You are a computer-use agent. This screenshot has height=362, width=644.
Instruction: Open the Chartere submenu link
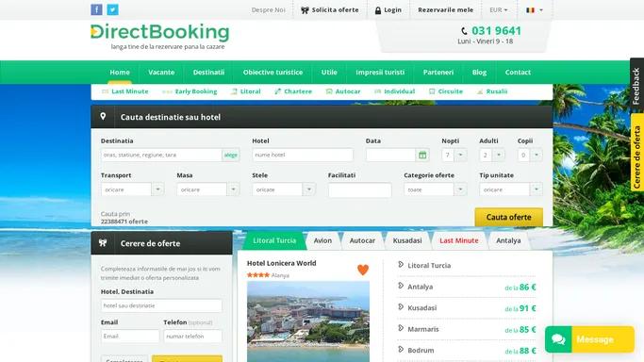[298, 91]
